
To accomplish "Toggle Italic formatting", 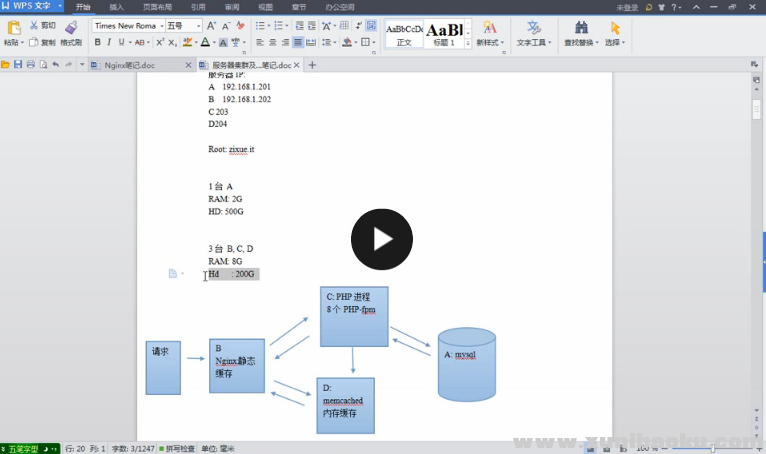I will 109,43.
